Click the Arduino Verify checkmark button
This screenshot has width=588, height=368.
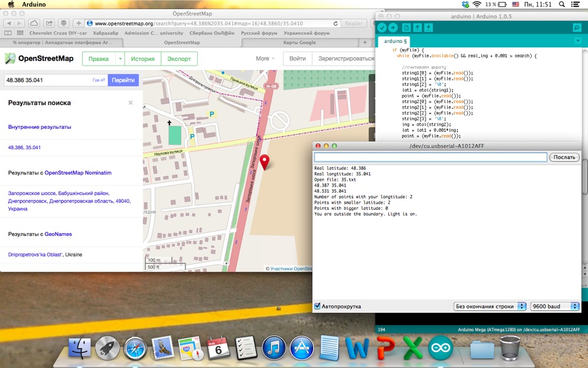(x=382, y=28)
